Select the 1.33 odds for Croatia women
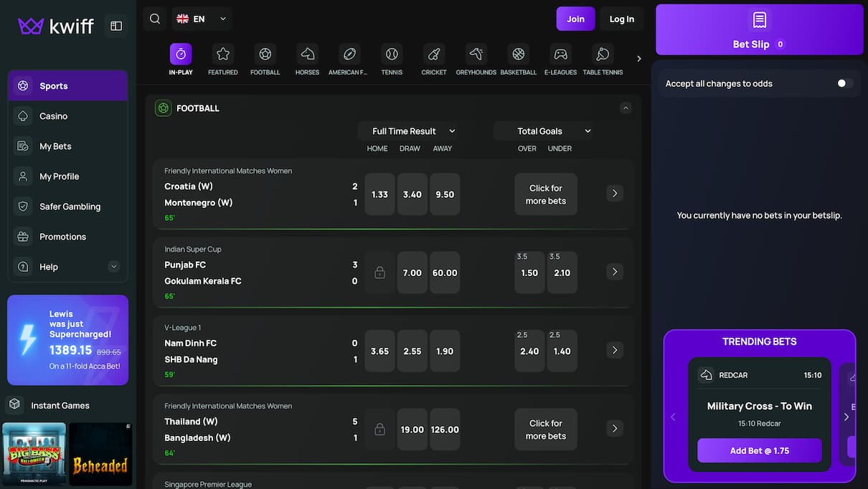 pos(379,194)
